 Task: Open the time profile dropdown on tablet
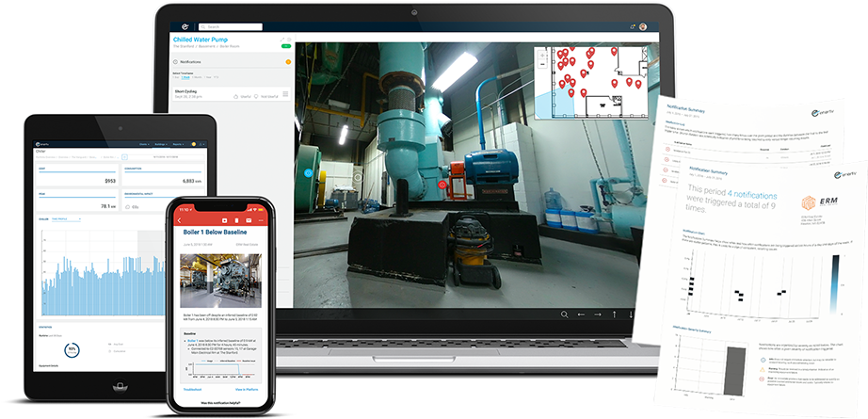click(x=66, y=218)
